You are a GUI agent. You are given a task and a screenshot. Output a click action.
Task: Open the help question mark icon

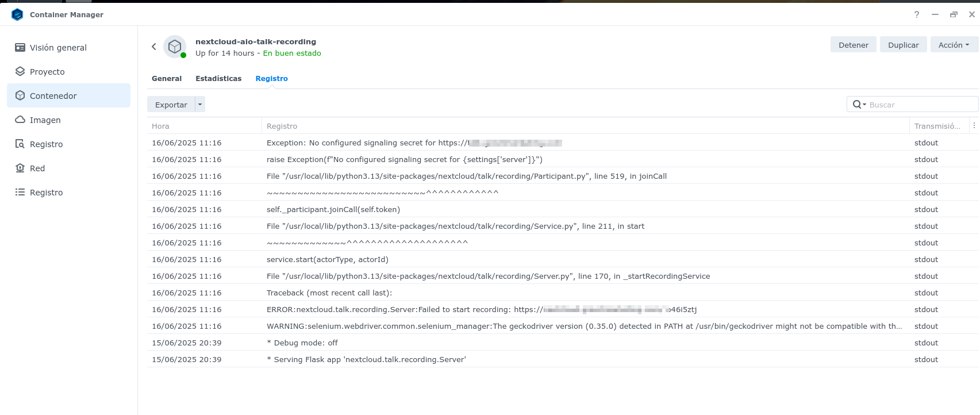coord(917,14)
